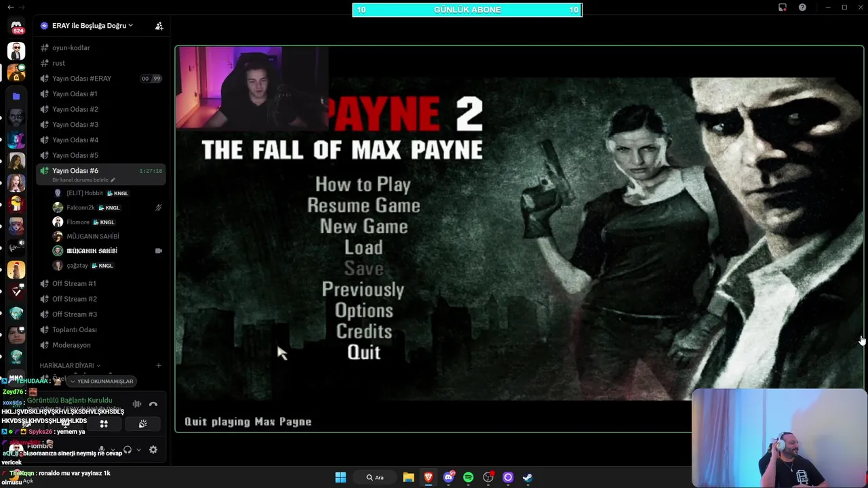Select Load in game menu
Viewport: 868px width, 488px height.
click(x=363, y=247)
